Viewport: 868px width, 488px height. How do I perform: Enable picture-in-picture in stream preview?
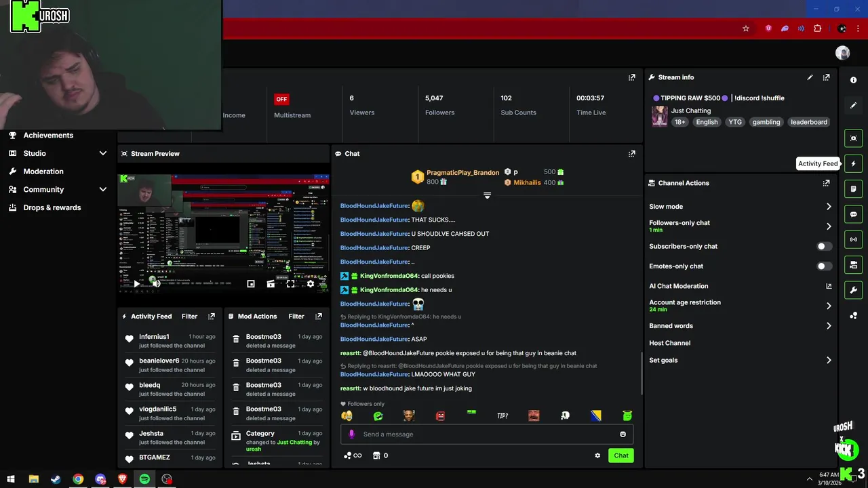click(251, 284)
